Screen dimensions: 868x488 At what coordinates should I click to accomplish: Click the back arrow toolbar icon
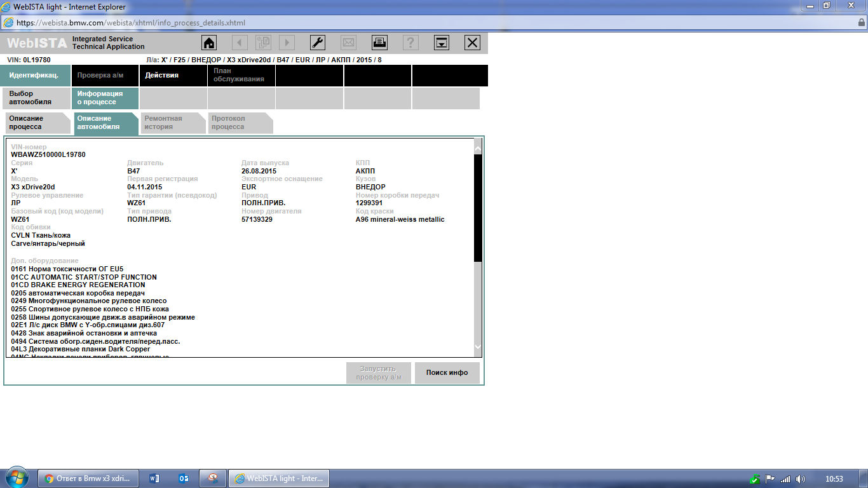pyautogui.click(x=240, y=43)
